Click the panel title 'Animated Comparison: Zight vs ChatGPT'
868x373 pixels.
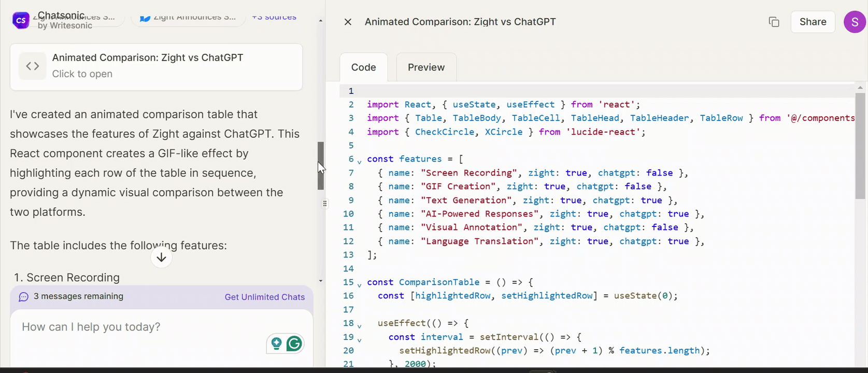460,22
